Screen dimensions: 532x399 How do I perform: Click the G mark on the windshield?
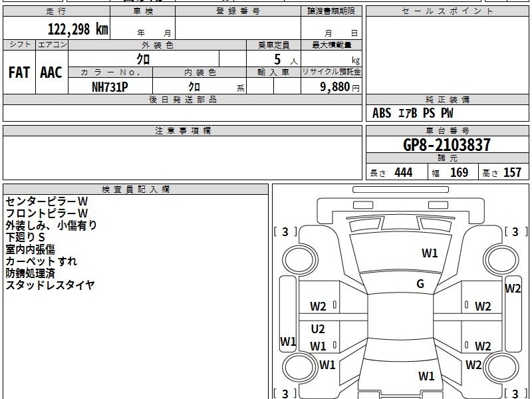coord(420,284)
